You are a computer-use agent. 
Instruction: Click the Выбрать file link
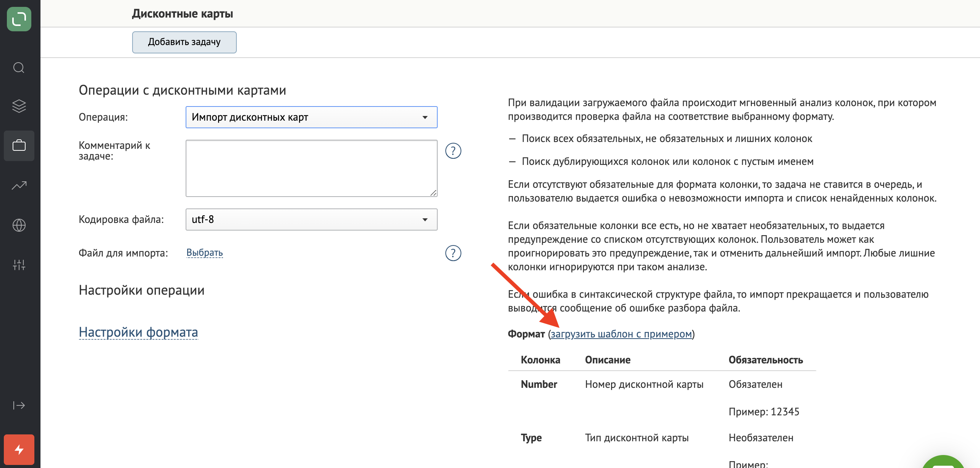(204, 253)
